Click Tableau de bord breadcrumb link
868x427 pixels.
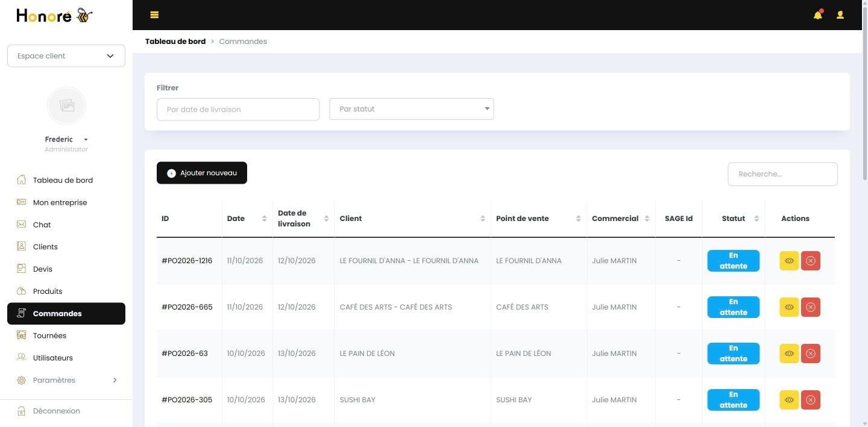coord(175,42)
